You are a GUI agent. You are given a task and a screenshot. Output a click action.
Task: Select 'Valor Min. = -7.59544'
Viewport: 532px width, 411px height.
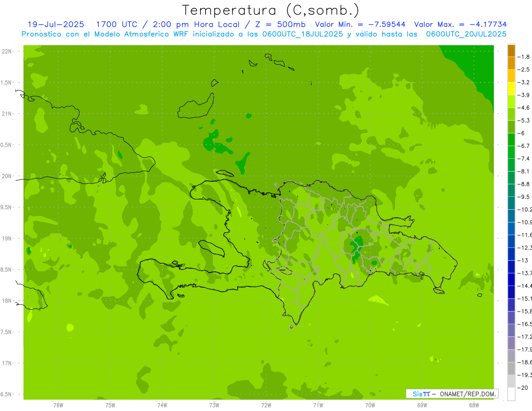pyautogui.click(x=360, y=24)
